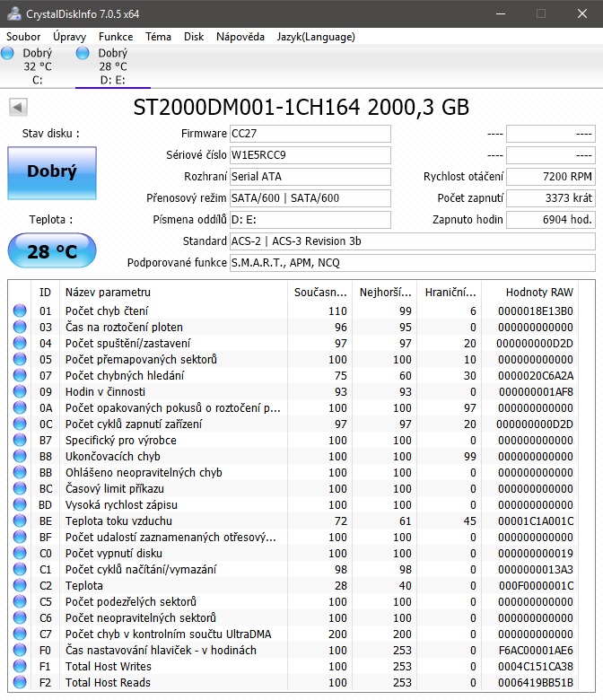Switch to the C: drive tab at 32 °C
Image resolution: width=603 pixels, height=700 pixels.
[38, 66]
